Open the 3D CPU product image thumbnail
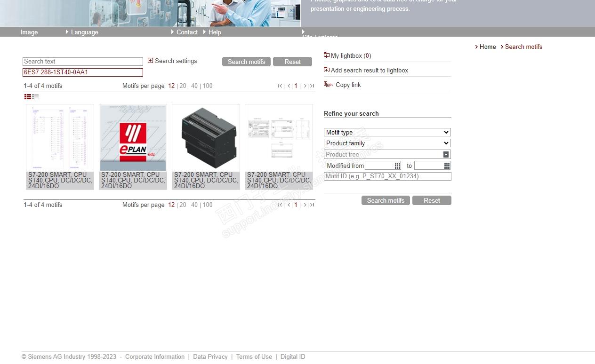 point(206,138)
